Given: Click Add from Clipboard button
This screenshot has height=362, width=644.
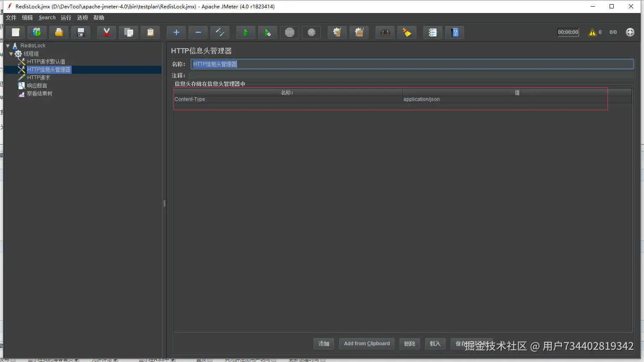Looking at the screenshot, I should coord(367,344).
